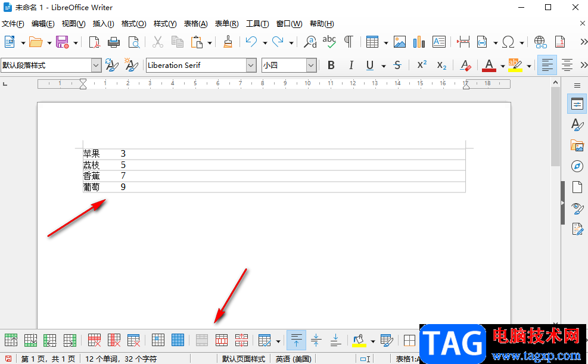Toggle print preview icon
The height and width of the screenshot is (364, 588).
(x=134, y=42)
